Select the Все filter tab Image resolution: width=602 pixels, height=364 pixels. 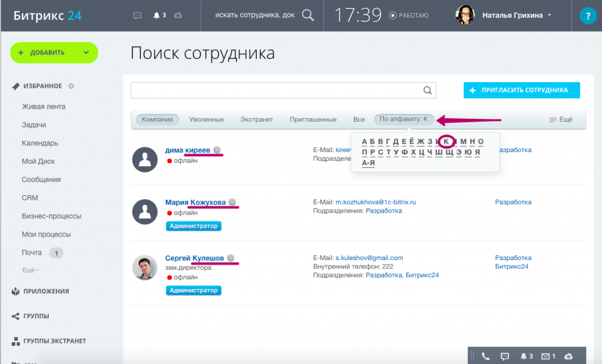click(x=359, y=120)
